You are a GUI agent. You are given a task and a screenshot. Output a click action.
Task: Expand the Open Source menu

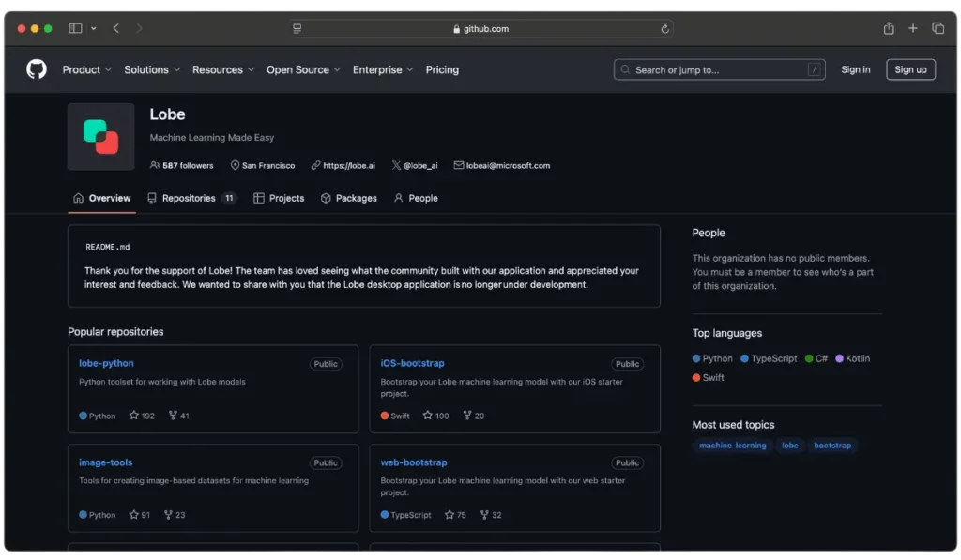coord(303,69)
